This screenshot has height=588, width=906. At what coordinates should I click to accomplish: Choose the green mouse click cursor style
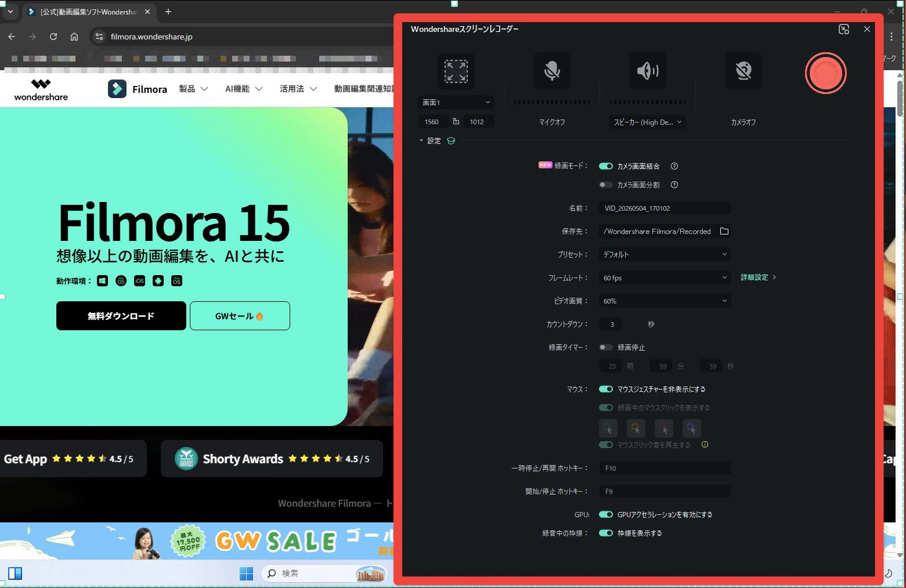608,428
